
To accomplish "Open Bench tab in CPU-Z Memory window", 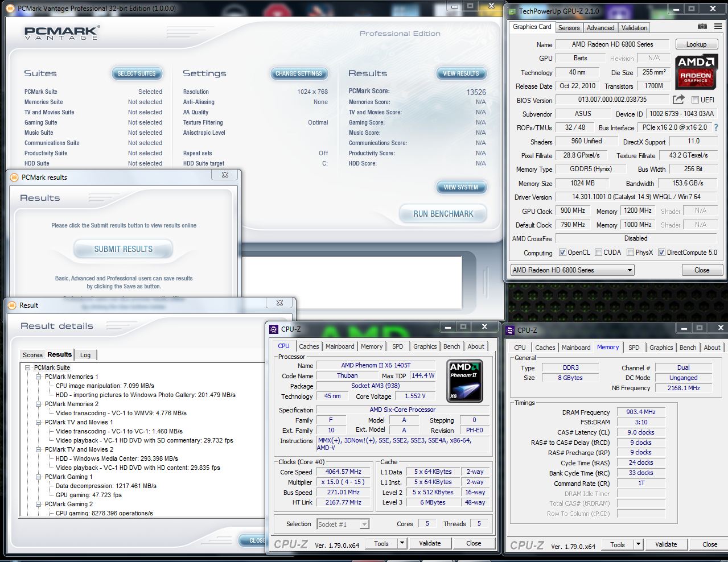I will point(688,348).
